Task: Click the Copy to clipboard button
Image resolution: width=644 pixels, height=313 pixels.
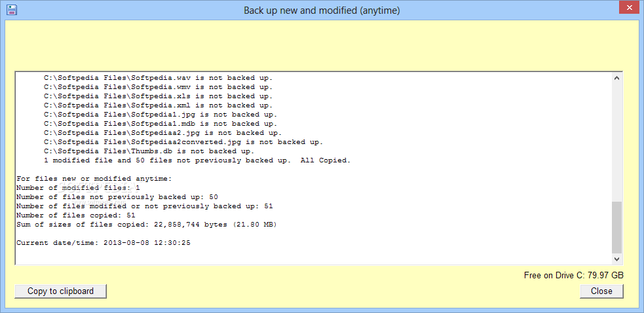Action: click(x=61, y=291)
